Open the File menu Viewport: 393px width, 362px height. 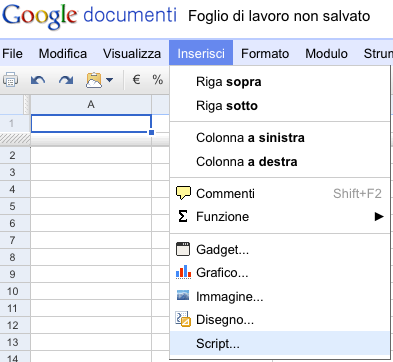(12, 54)
